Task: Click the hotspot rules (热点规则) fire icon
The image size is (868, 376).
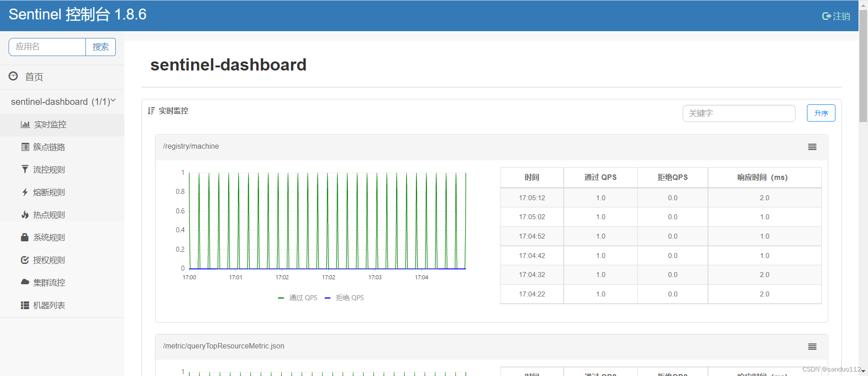Action: coord(25,215)
